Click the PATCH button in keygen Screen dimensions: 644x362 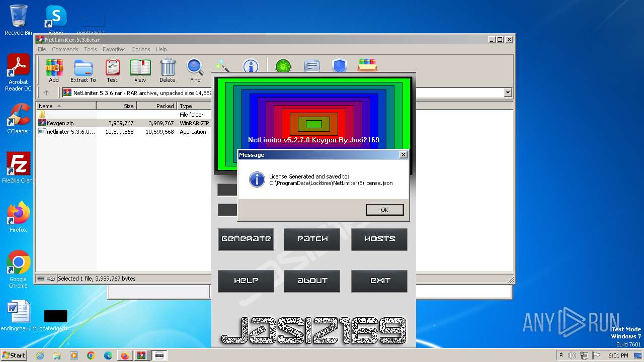[312, 239]
